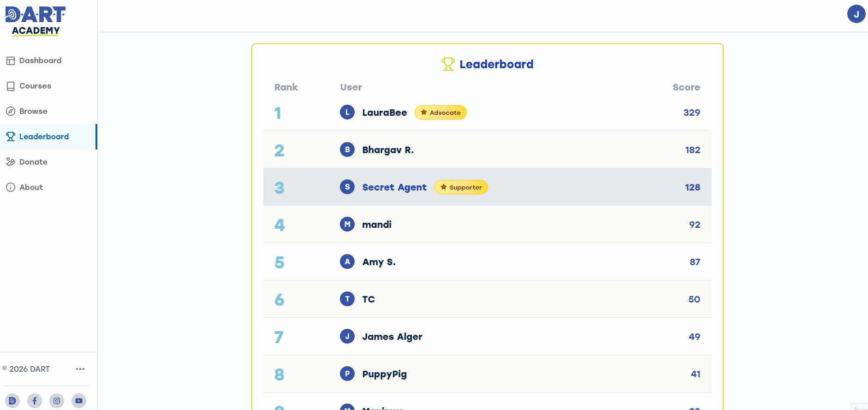
Task: Open the YouTube icon in the footer
Action: pyautogui.click(x=78, y=400)
